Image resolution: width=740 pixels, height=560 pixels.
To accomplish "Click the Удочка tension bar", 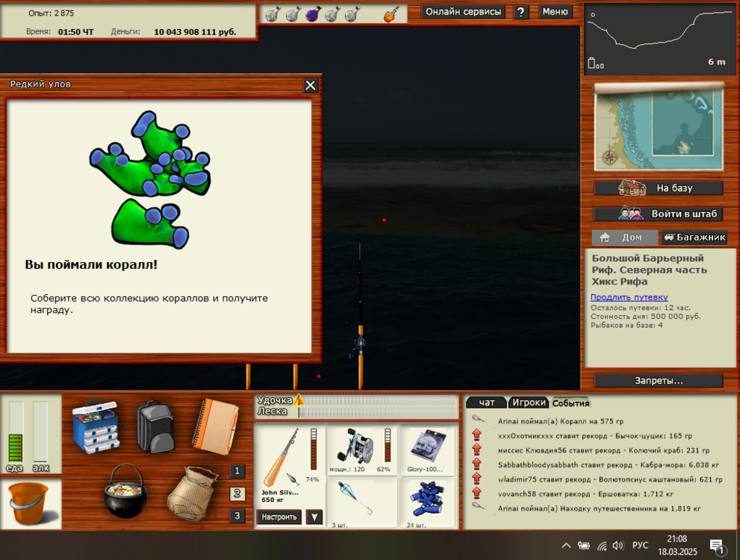I will pos(377,401).
